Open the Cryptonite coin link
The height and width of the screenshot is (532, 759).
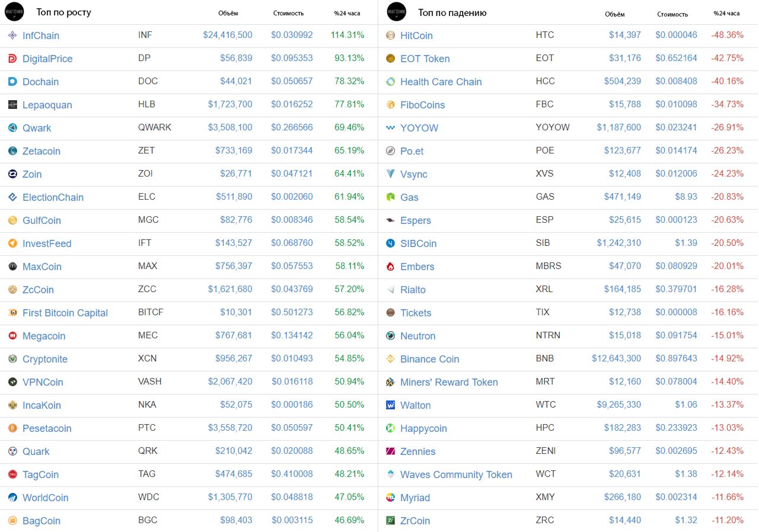coord(45,359)
